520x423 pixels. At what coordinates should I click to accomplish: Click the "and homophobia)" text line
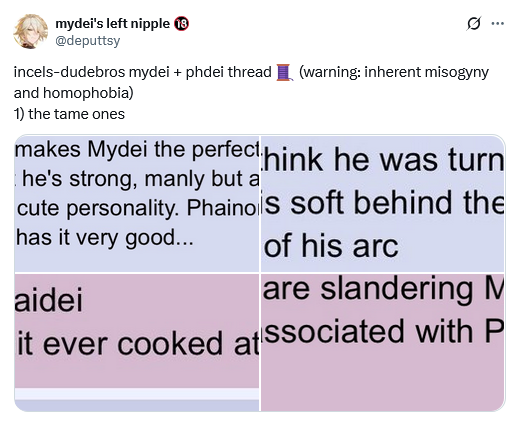73,93
